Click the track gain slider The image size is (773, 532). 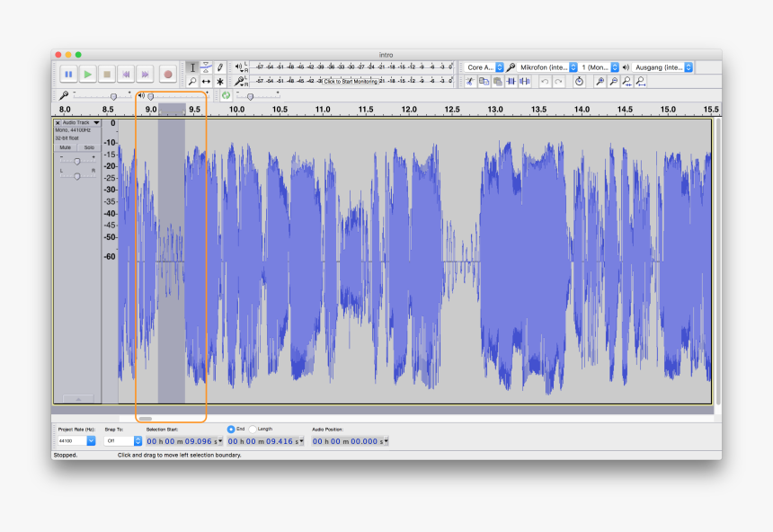point(77,161)
